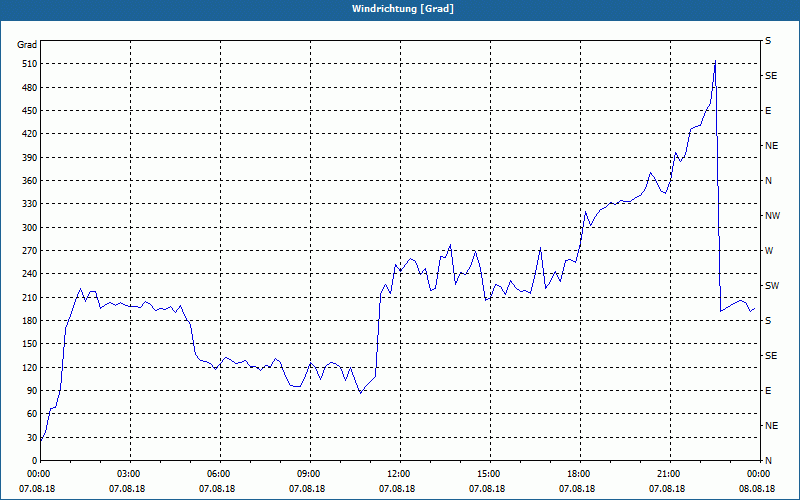Click the 120 left axis label
The image size is (800, 500).
click(x=30, y=367)
